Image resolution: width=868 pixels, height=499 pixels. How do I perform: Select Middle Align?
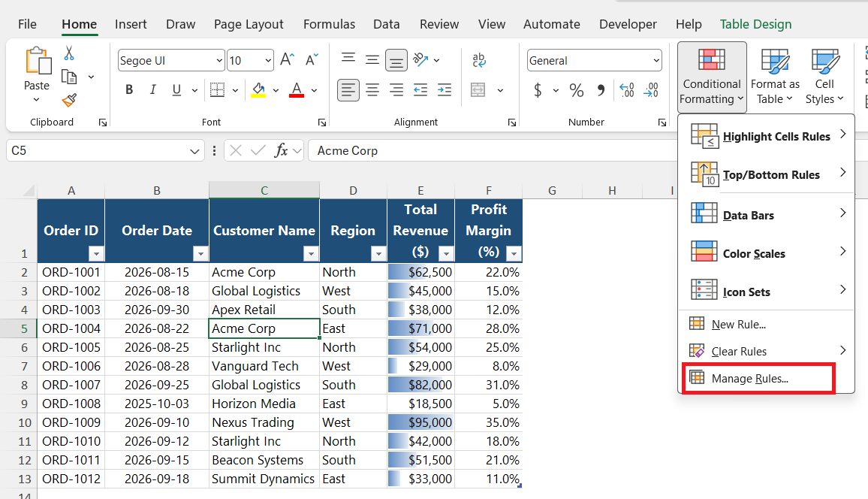pyautogui.click(x=372, y=59)
